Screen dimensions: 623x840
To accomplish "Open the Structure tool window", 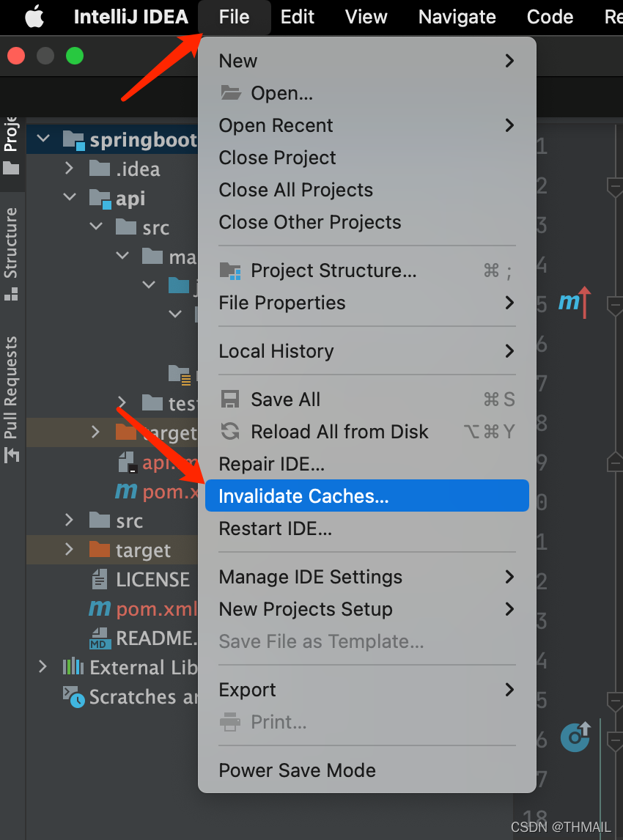I will (x=11, y=253).
